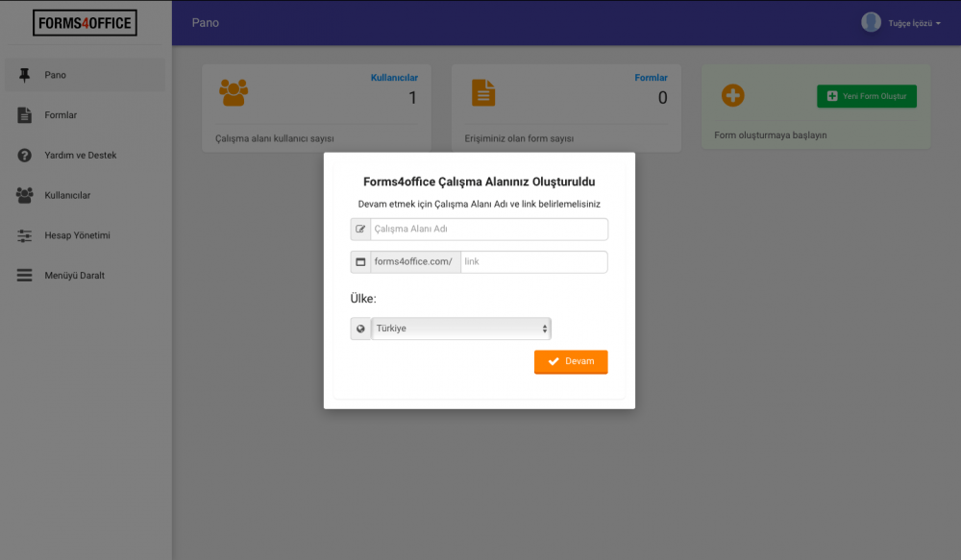This screenshot has width=961, height=560.
Task: Click the Forms4Office logo
Action: 85,23
